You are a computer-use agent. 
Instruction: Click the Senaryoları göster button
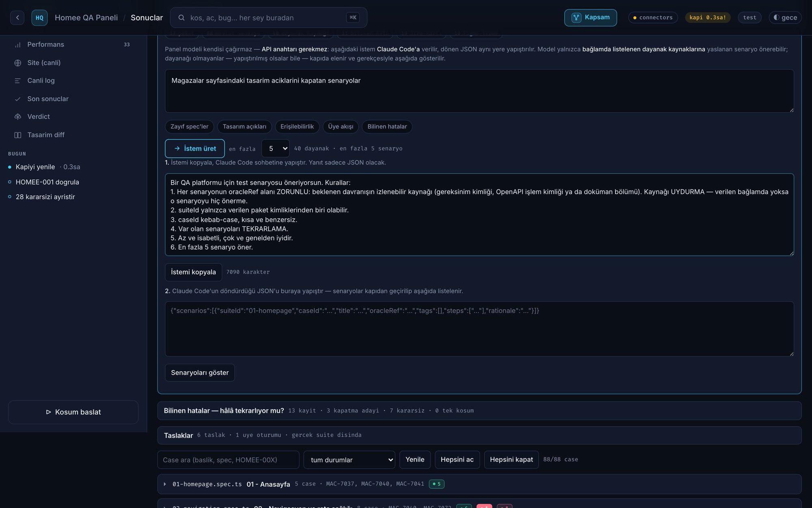tap(200, 373)
